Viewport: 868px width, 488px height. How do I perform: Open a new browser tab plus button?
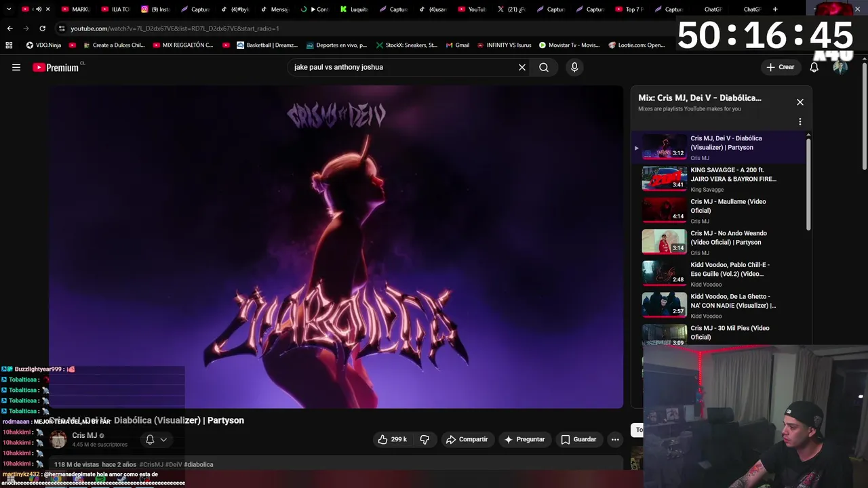click(x=775, y=9)
